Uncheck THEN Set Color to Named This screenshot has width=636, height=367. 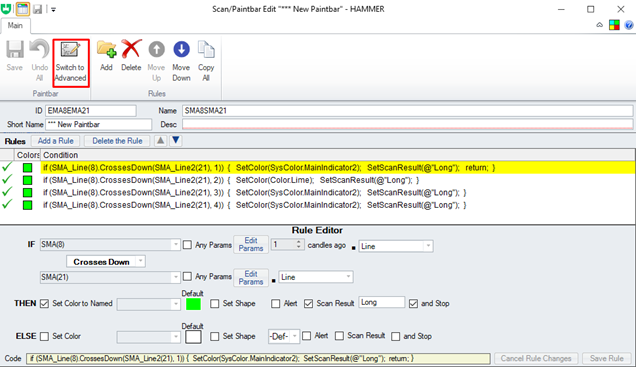pyautogui.click(x=44, y=303)
